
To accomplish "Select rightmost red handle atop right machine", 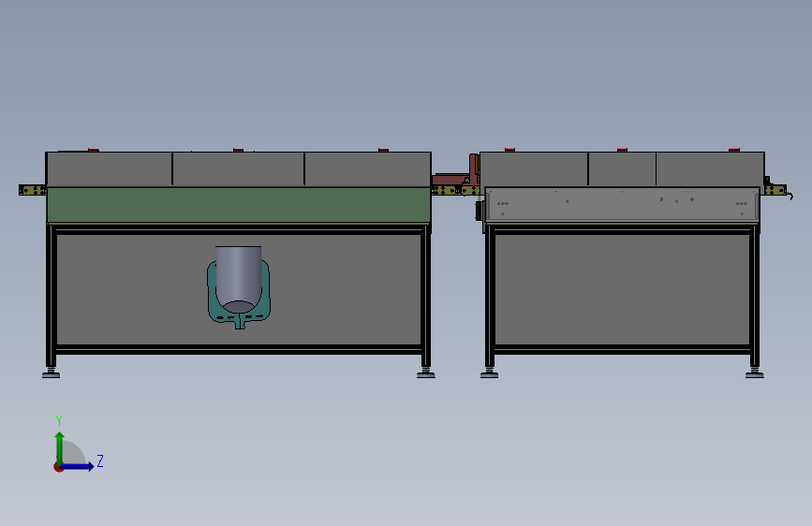I will [734, 150].
